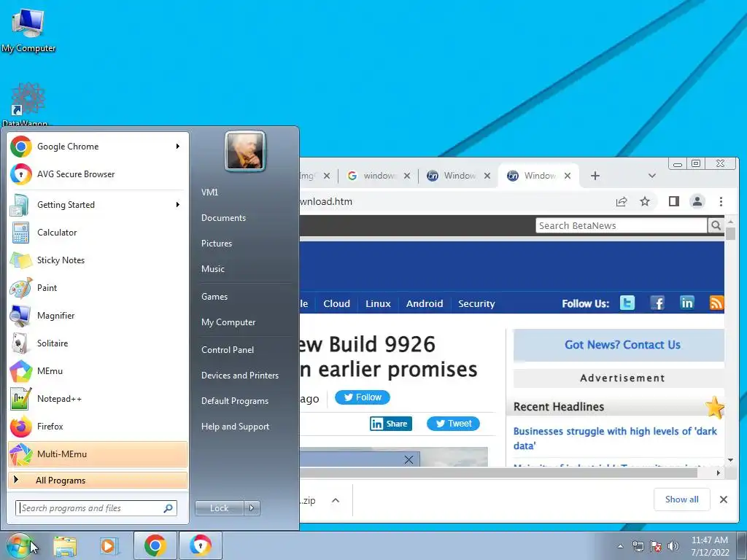Click the network tray icon
Viewport: 747px width, 560px height.
point(638,546)
